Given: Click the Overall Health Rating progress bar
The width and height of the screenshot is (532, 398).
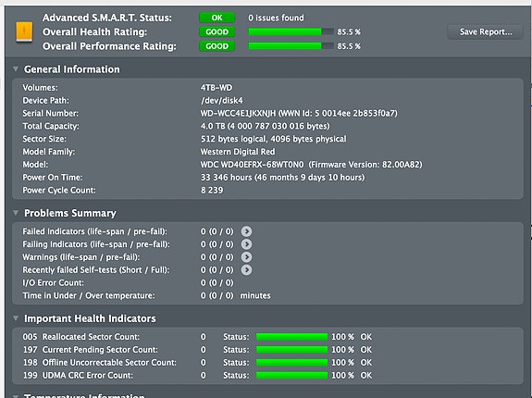Looking at the screenshot, I should coord(291,31).
